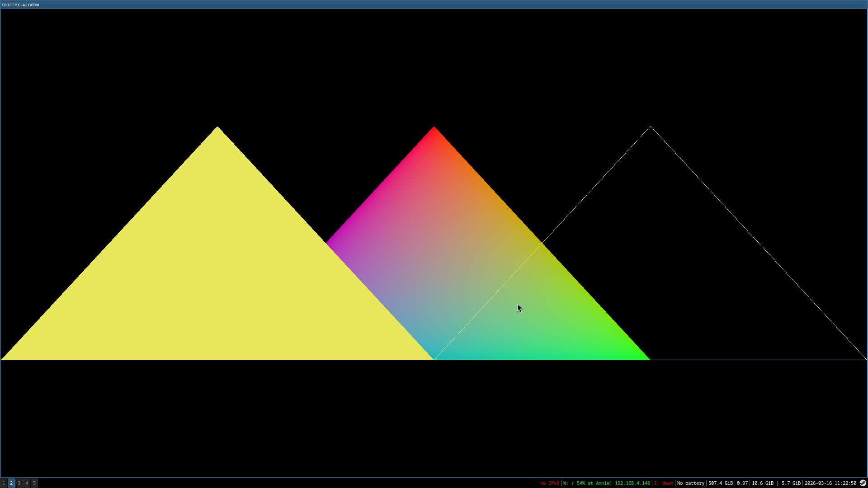
Task: Click inside the solid yellow triangle
Action: coord(217,271)
